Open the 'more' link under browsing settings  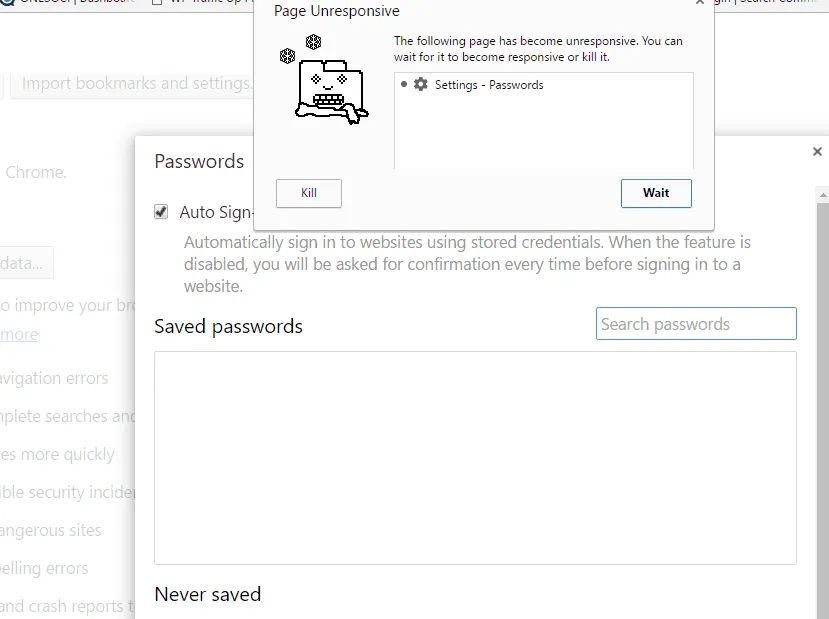18,333
